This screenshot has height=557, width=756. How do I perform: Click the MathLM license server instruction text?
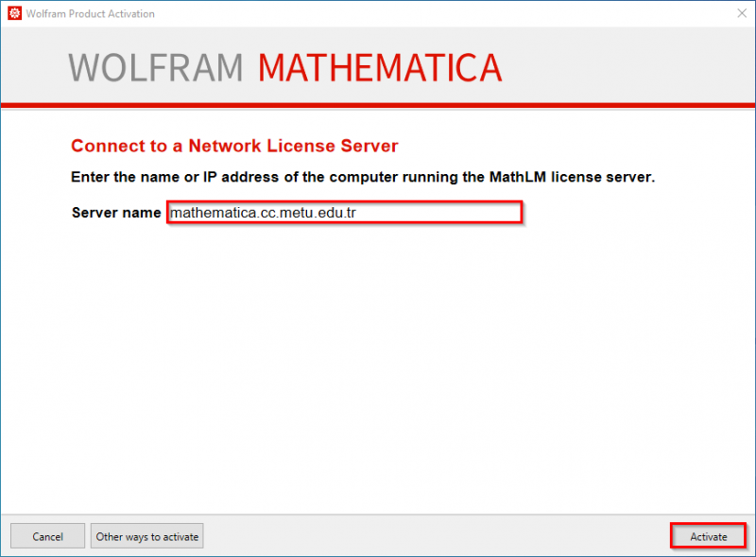(x=363, y=177)
